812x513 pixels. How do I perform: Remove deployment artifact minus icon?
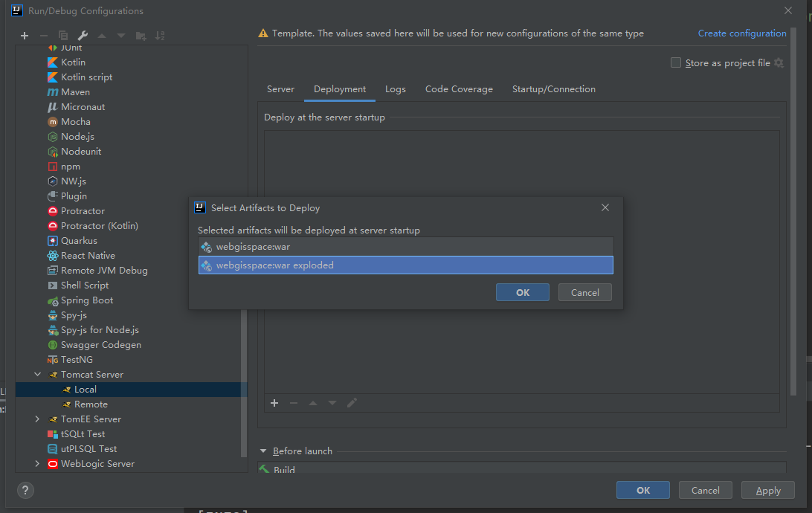(294, 403)
